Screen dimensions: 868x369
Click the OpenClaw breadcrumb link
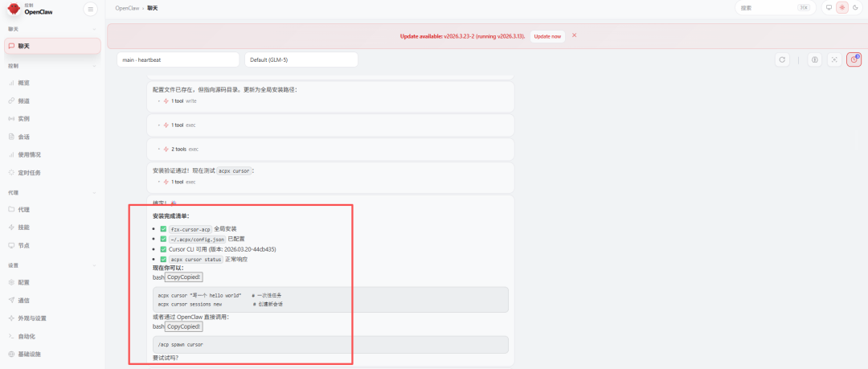pyautogui.click(x=127, y=8)
